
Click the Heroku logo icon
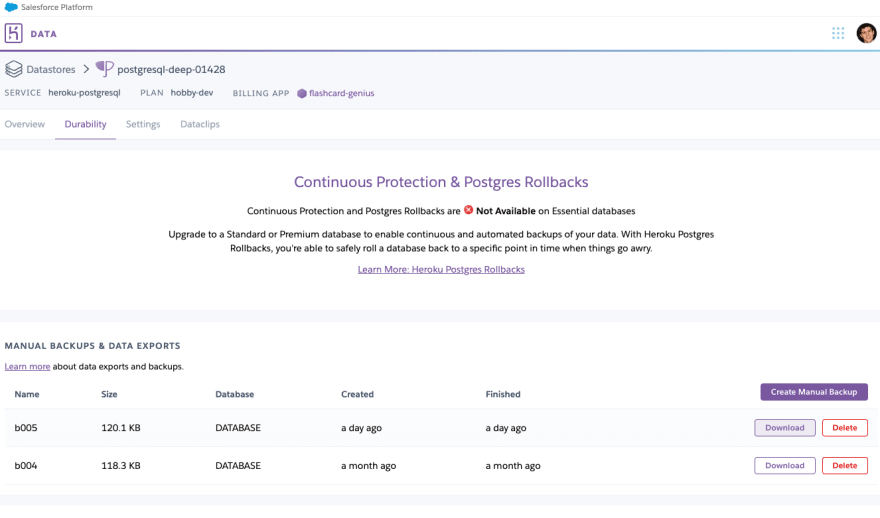(13, 33)
